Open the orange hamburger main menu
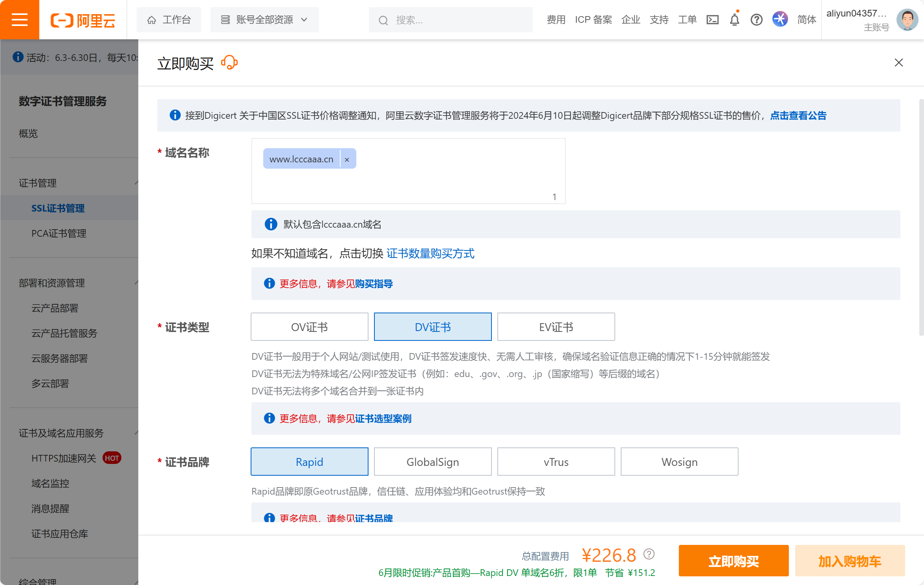The height and width of the screenshot is (585, 924). click(x=20, y=20)
